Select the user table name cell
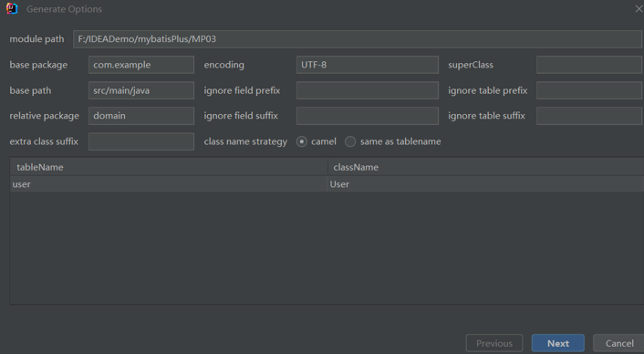The image size is (644, 354). [169, 184]
